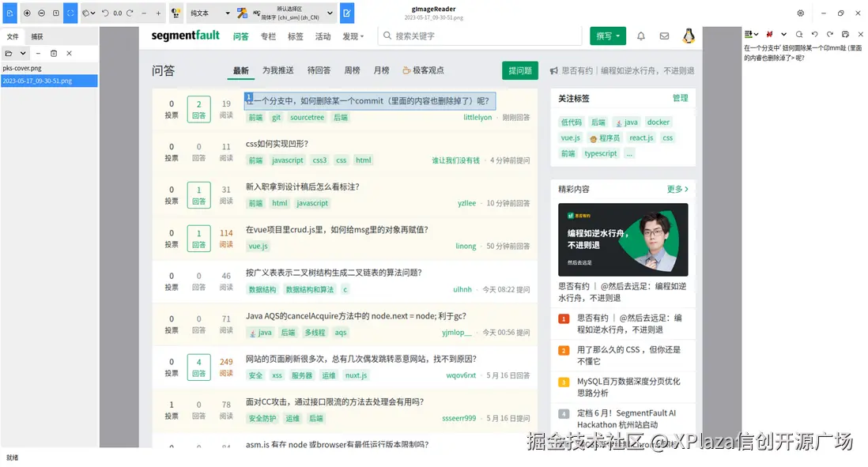Click the recognize selection (辨认选择区) button
The height and width of the screenshot is (467, 868).
click(x=285, y=13)
